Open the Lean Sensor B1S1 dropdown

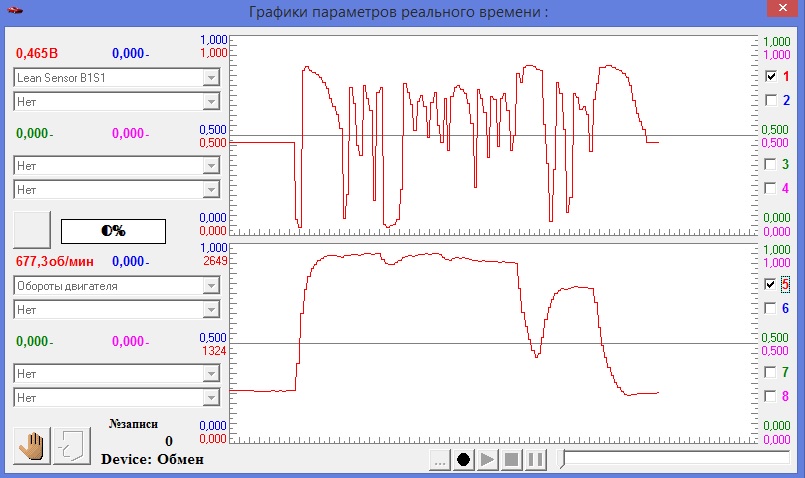point(115,78)
